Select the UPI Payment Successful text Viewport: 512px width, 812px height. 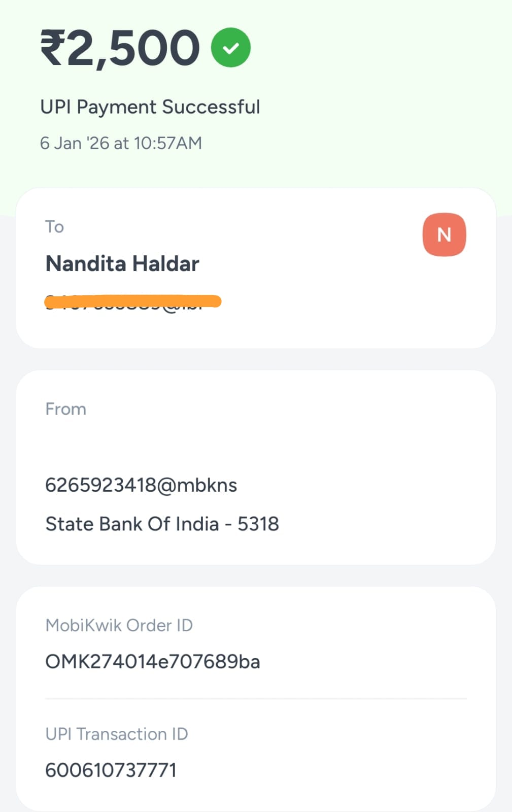pyautogui.click(x=150, y=107)
